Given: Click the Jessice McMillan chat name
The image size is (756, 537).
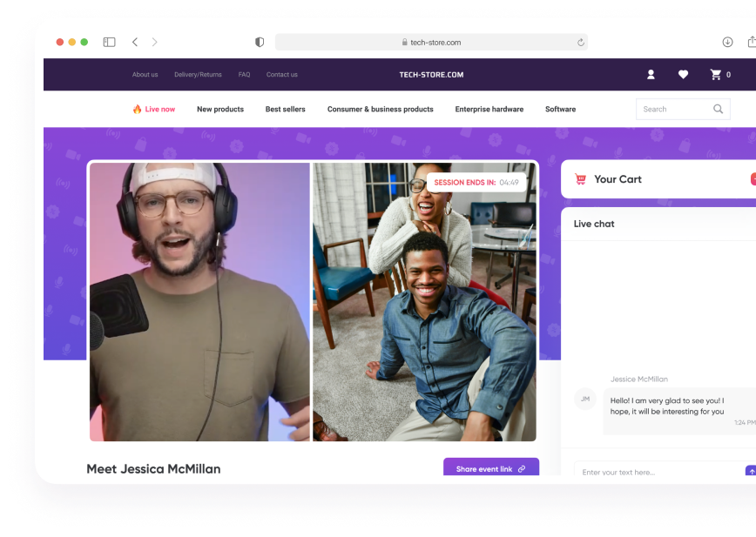Looking at the screenshot, I should click(x=639, y=379).
